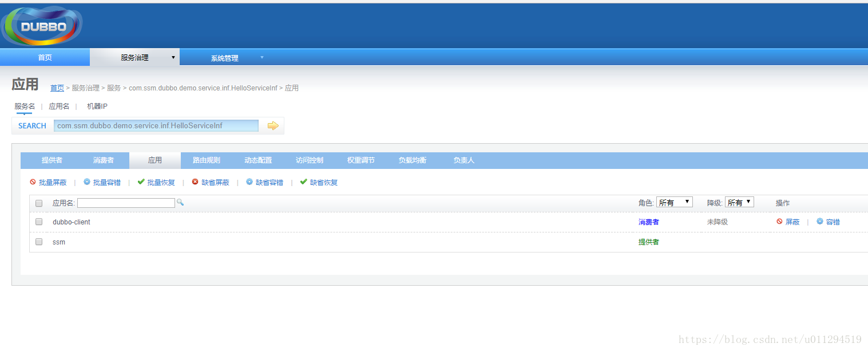Viewport: 868px width, 351px height.
Task: Click the 提供者 role in ssm row
Action: coord(649,242)
